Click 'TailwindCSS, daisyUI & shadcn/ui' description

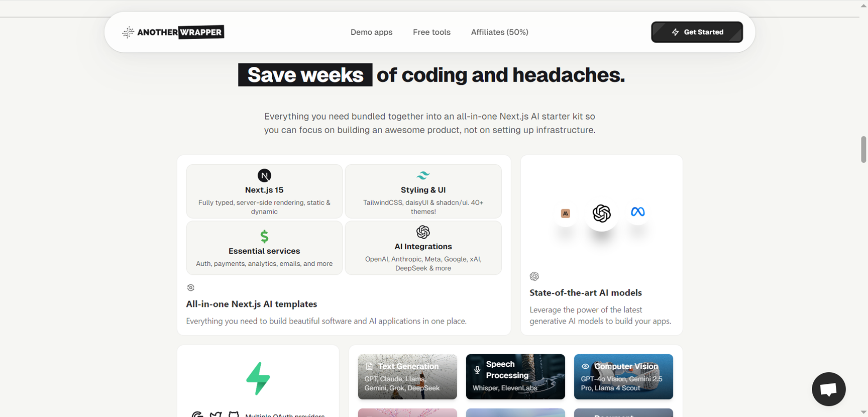coord(423,207)
